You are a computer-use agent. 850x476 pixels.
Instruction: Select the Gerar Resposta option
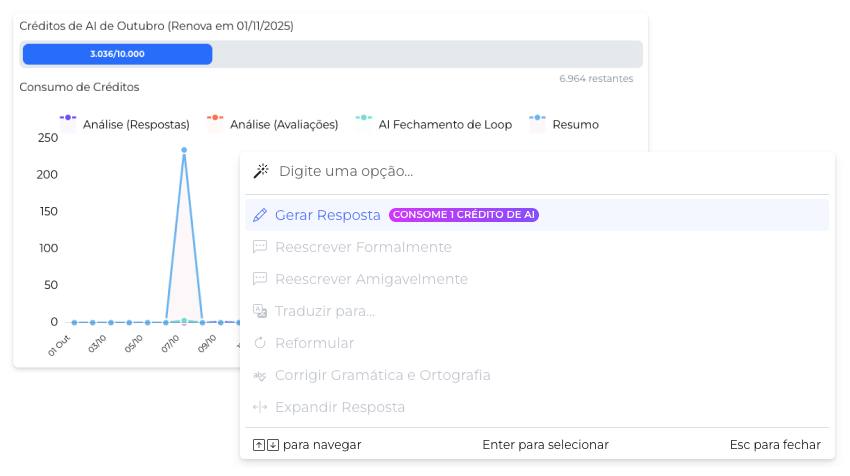coord(328,215)
